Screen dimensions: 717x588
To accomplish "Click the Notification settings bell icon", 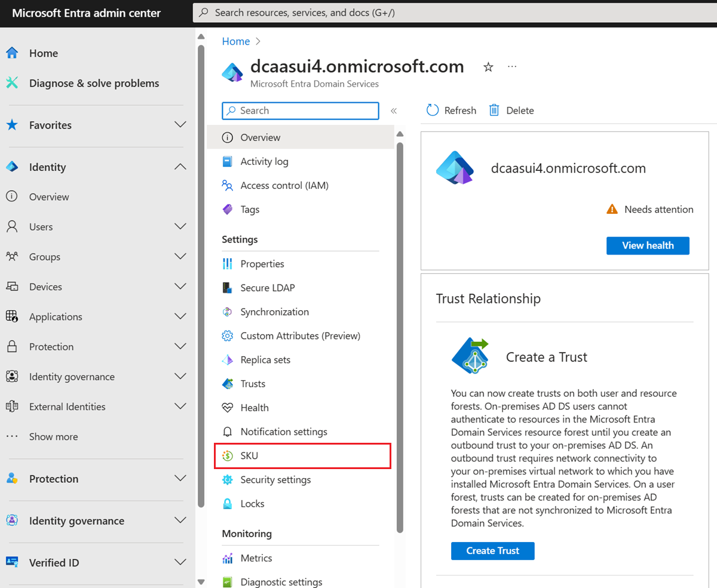I will (227, 431).
